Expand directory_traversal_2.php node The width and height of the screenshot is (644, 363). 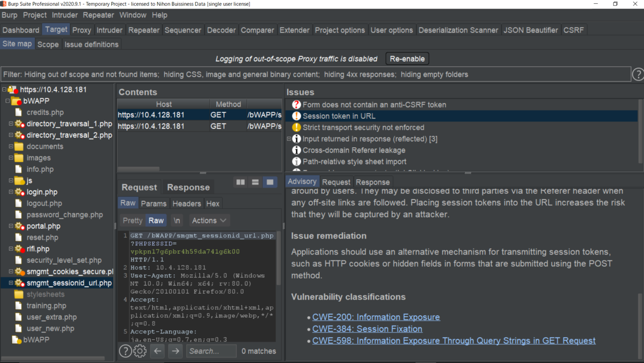coord(11,135)
